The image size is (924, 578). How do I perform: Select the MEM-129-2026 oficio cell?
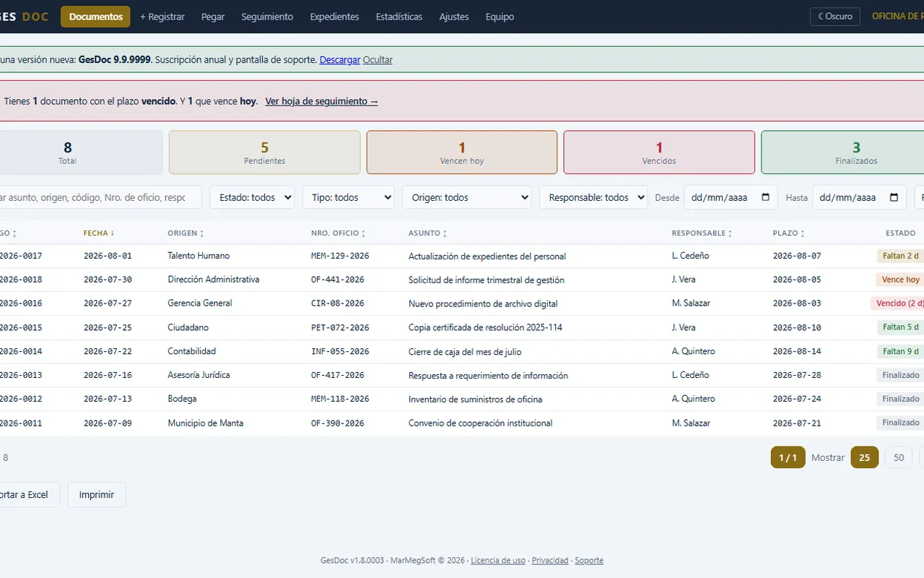pos(340,256)
